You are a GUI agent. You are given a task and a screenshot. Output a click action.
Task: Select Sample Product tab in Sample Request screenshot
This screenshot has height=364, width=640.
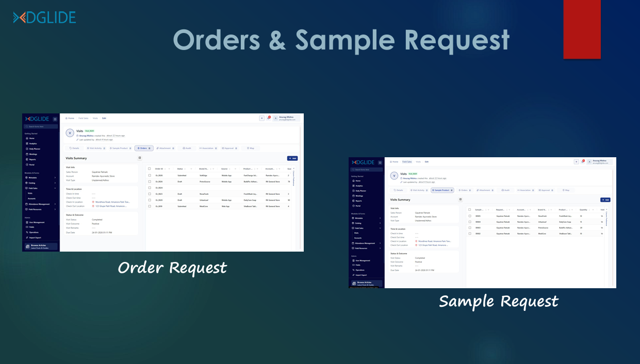click(442, 190)
